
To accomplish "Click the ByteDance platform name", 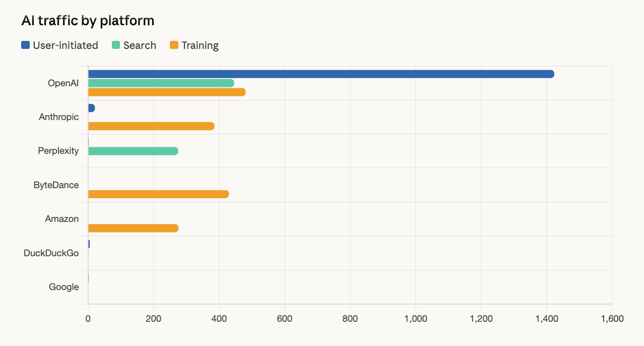I will (55, 185).
